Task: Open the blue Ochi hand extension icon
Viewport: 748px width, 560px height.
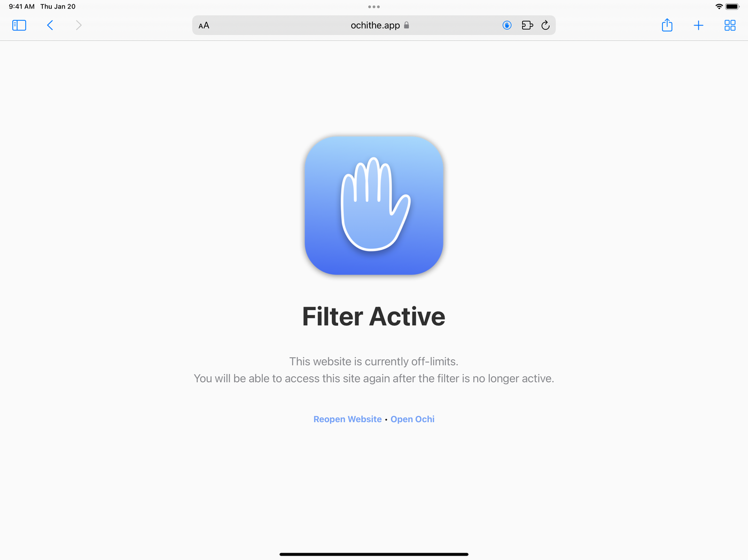Action: point(507,25)
